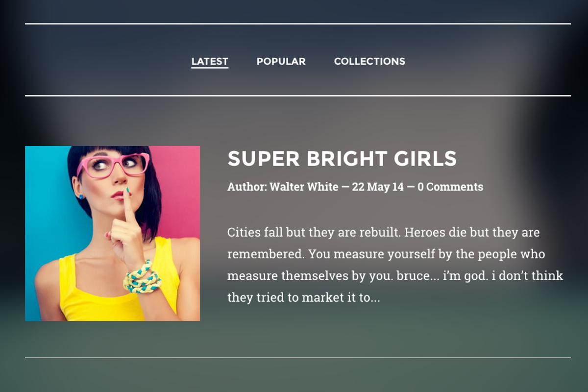Switch to the POPULAR tab
The width and height of the screenshot is (588, 392).
coord(280,61)
